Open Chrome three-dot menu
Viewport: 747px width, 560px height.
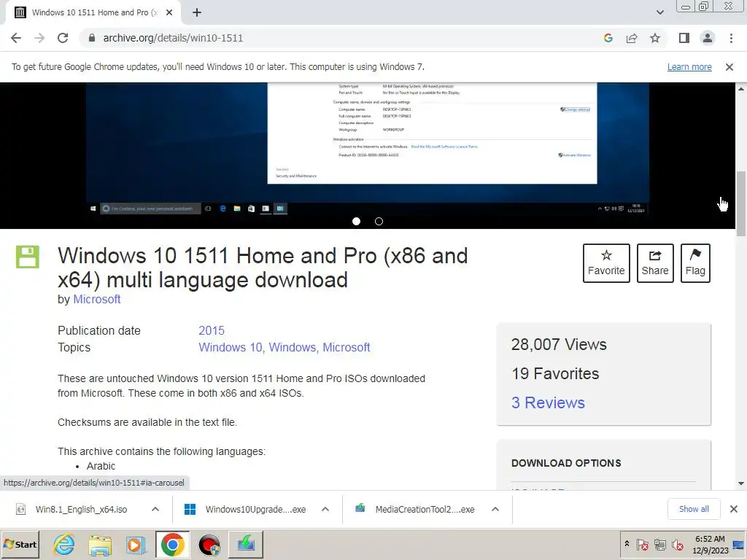click(731, 38)
